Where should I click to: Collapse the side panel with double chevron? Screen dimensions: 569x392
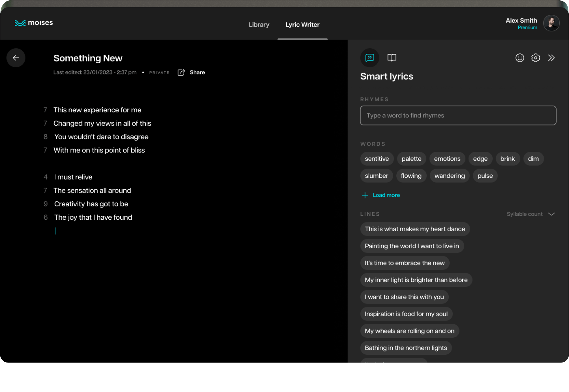pos(551,58)
